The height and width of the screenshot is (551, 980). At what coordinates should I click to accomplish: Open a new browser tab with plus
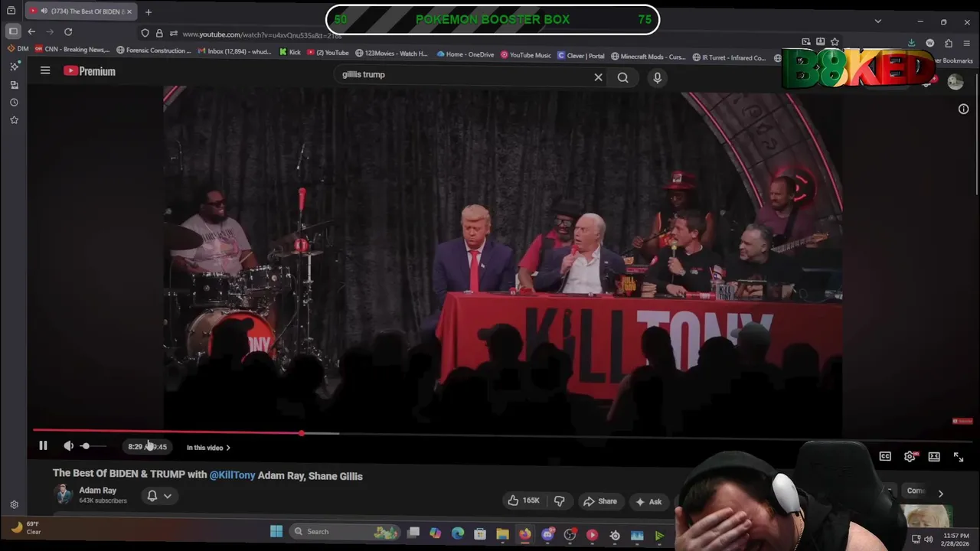[149, 11]
